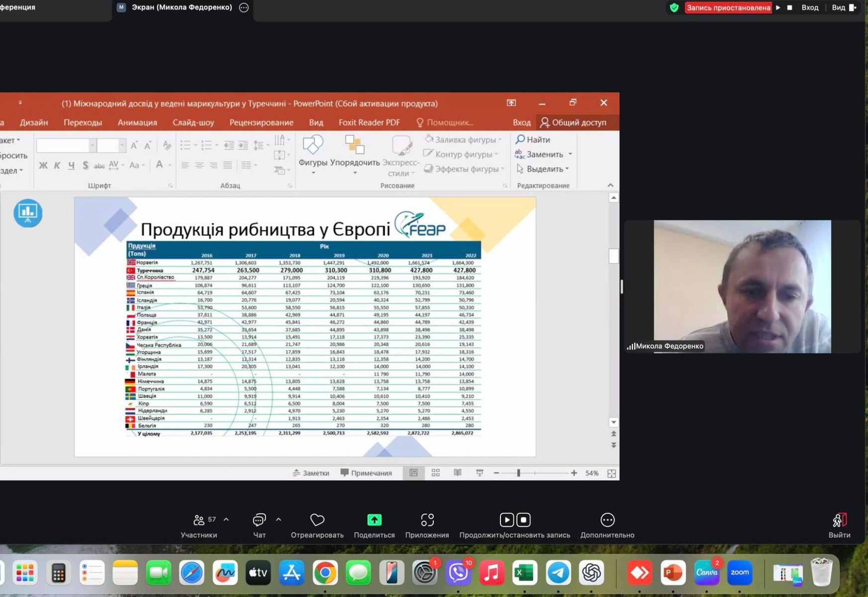Screen dimensions: 868x597
Task: Click the paused recording red label
Action: click(x=728, y=7)
